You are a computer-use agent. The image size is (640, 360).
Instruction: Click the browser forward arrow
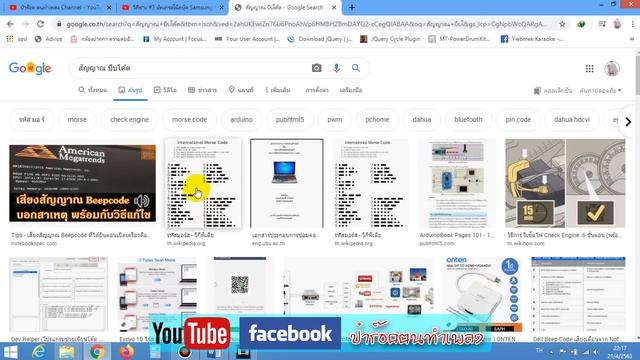tap(25, 24)
